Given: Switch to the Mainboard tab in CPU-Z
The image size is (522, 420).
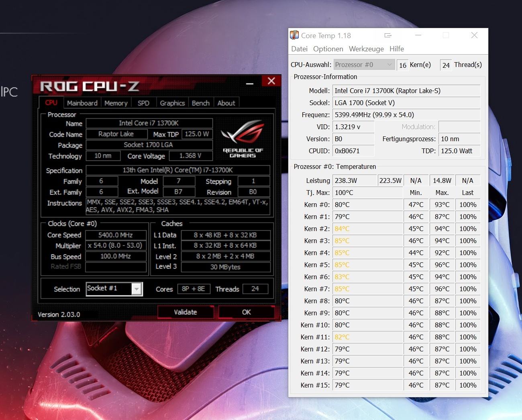Looking at the screenshot, I should click(x=82, y=103).
